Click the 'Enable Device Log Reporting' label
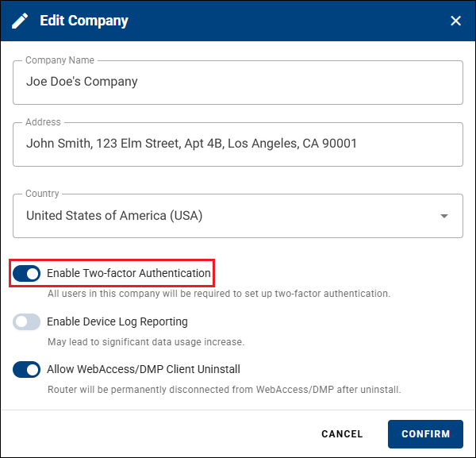This screenshot has height=458, width=476. coord(117,321)
